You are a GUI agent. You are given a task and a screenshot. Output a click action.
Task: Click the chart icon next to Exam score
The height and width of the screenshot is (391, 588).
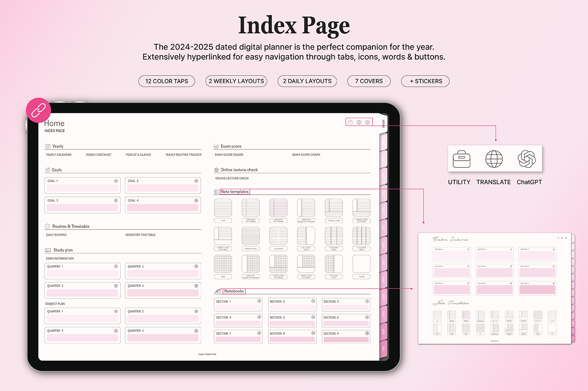tap(216, 146)
